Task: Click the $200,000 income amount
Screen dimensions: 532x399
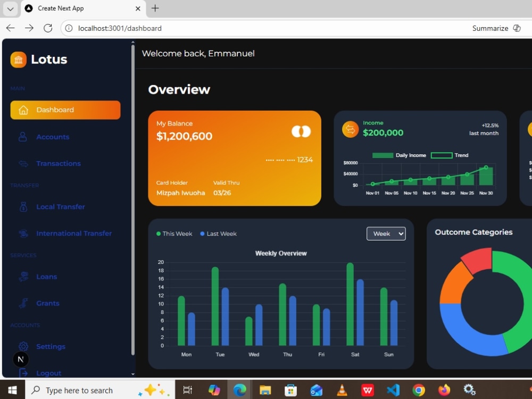Action: coord(383,132)
